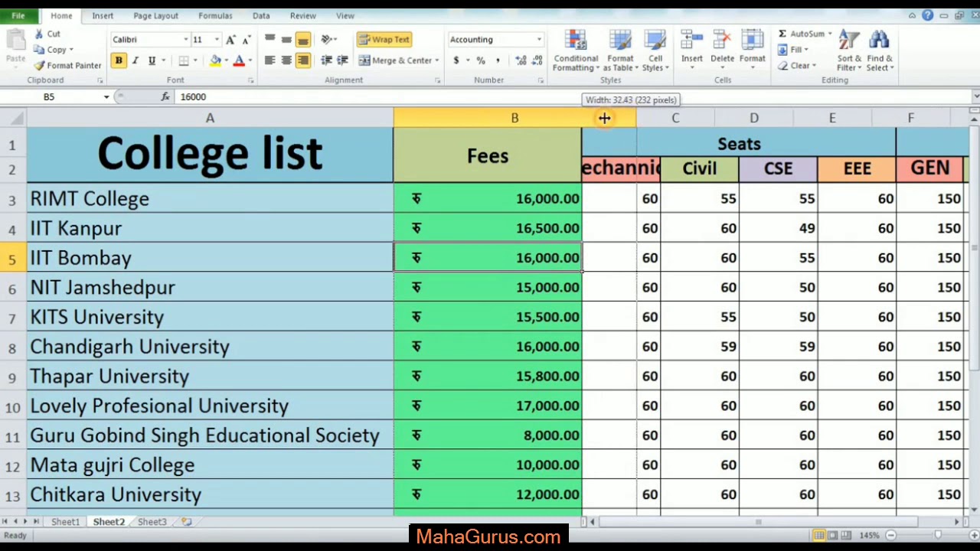This screenshot has height=551, width=980.
Task: Open the Font name dropdown
Action: click(185, 40)
